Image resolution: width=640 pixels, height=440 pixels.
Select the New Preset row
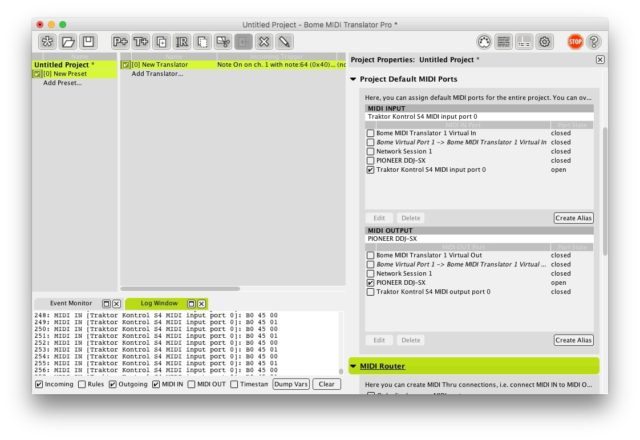click(74, 74)
